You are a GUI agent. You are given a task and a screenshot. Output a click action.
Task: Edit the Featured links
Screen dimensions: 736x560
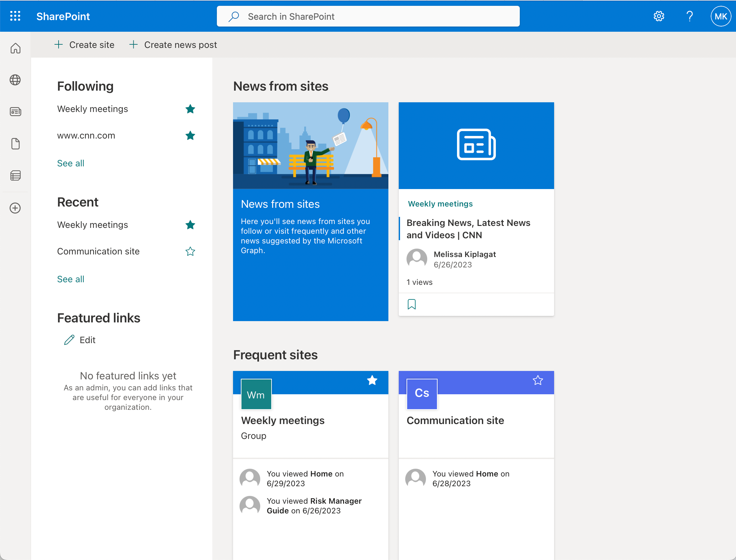click(x=80, y=340)
